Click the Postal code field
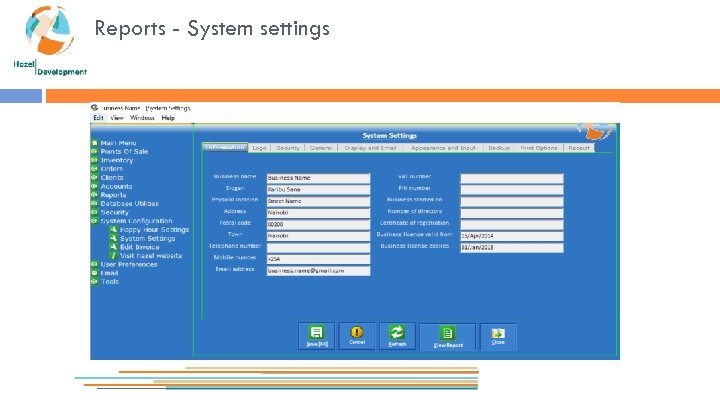Screen dimensions: 720x405 (318, 225)
